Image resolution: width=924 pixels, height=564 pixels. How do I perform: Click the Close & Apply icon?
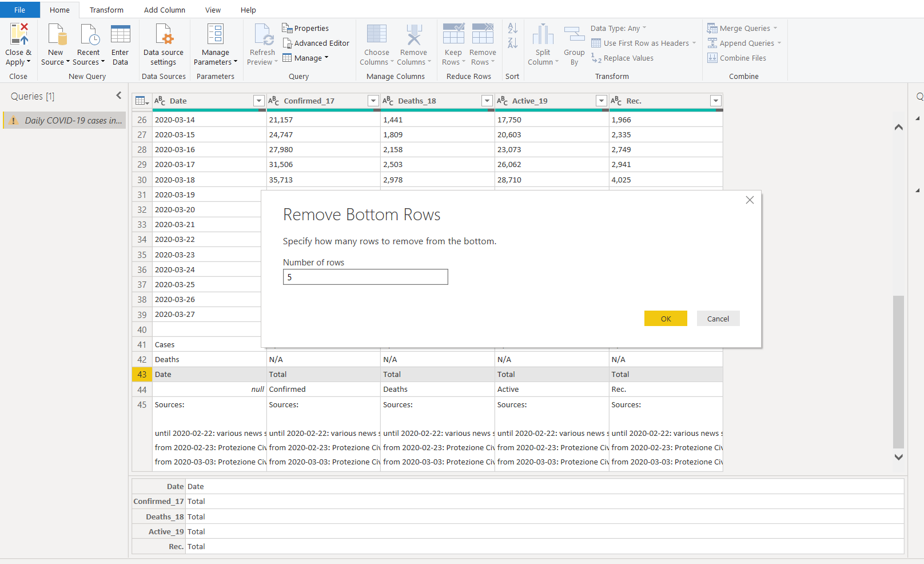(18, 35)
